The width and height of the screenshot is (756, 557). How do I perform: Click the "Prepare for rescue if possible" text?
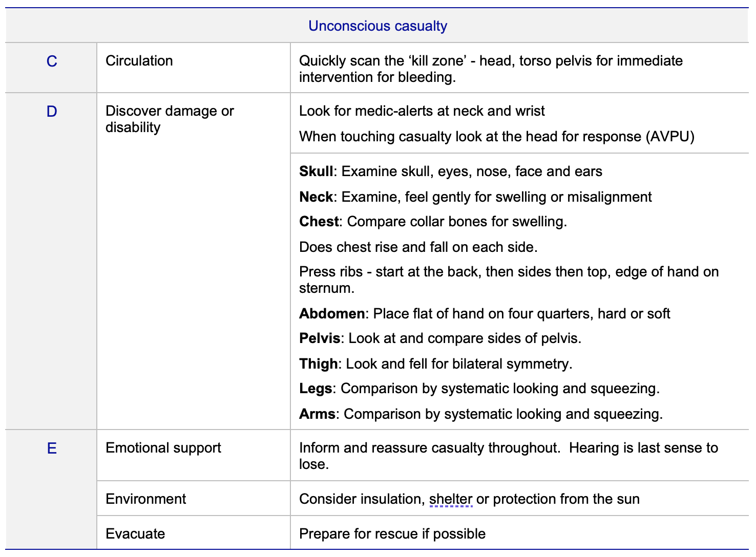pyautogui.click(x=392, y=534)
